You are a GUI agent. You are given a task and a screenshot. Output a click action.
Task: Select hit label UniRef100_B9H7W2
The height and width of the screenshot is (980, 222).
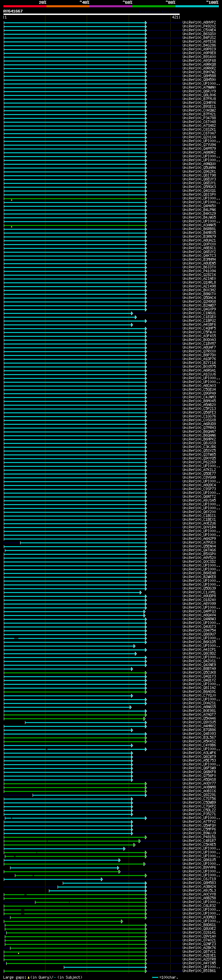[199, 72]
